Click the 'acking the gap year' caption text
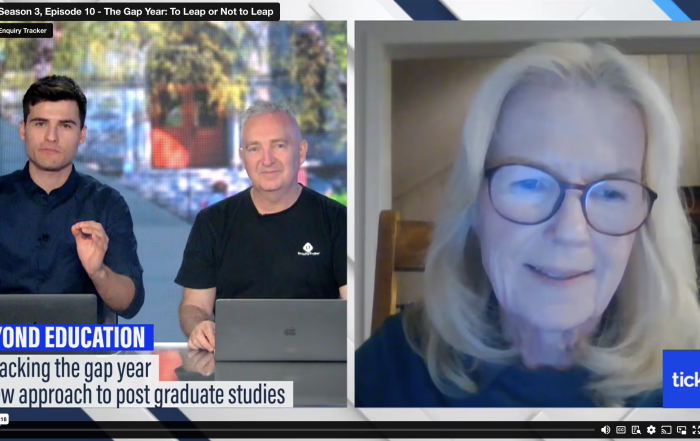This screenshot has width=700, height=441. point(75,368)
